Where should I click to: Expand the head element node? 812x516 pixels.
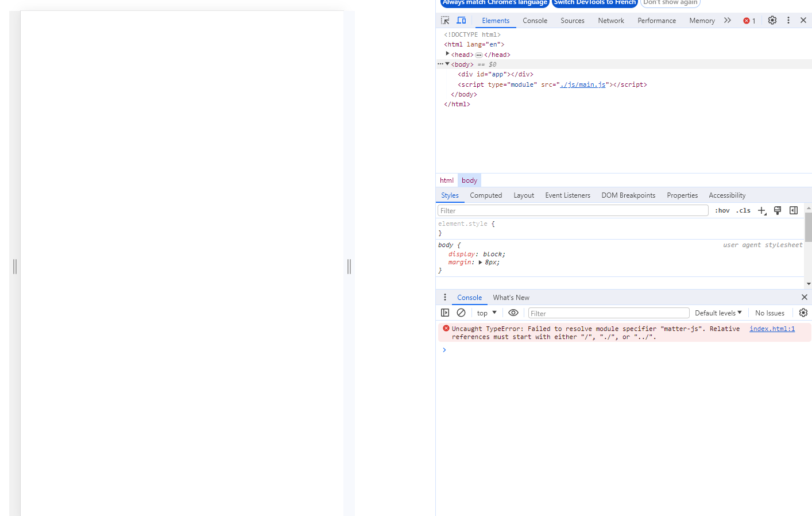coord(447,53)
